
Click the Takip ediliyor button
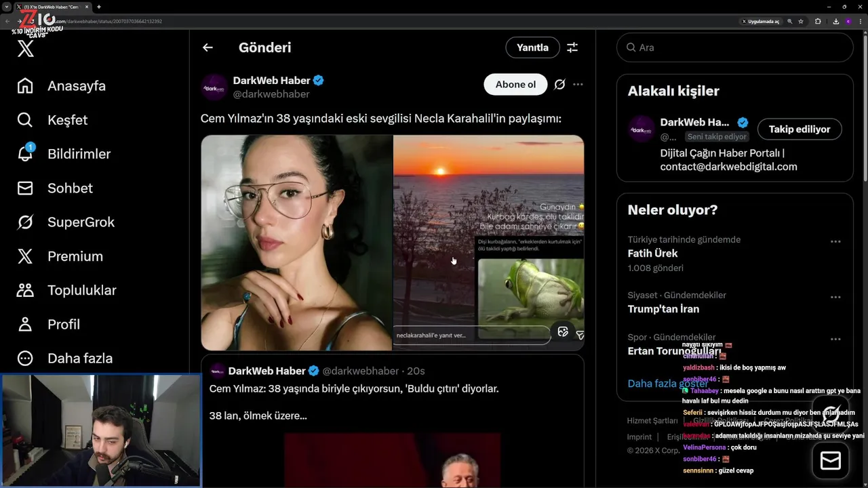pyautogui.click(x=800, y=129)
